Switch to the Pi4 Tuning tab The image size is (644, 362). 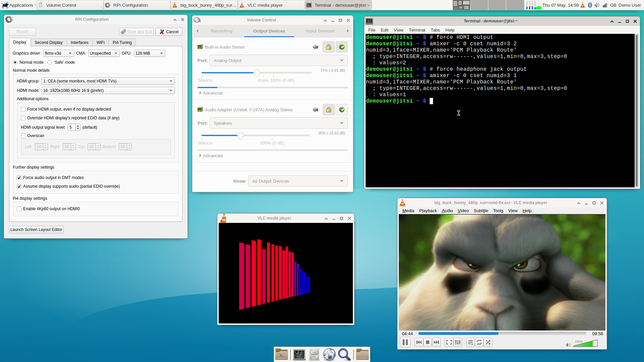pyautogui.click(x=122, y=43)
